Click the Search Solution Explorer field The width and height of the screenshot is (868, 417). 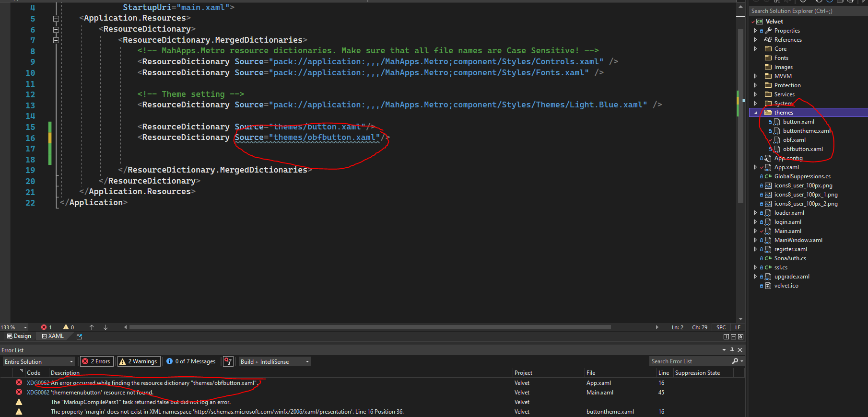[x=808, y=11]
